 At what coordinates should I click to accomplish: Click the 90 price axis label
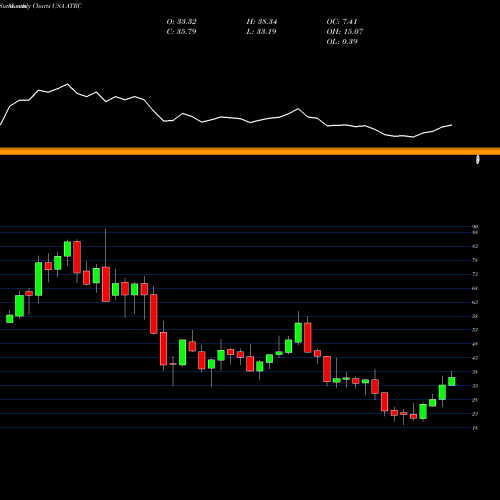[475, 227]
